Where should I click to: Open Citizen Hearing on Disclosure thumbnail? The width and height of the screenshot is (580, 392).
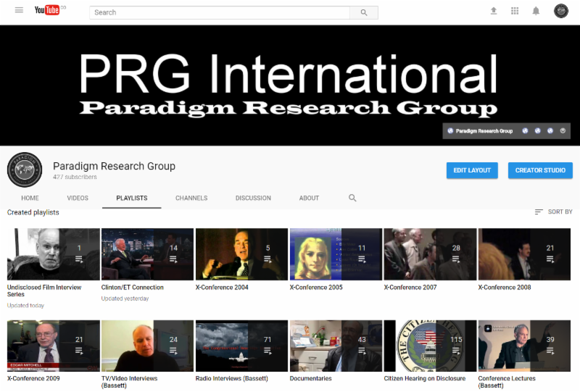(430, 346)
